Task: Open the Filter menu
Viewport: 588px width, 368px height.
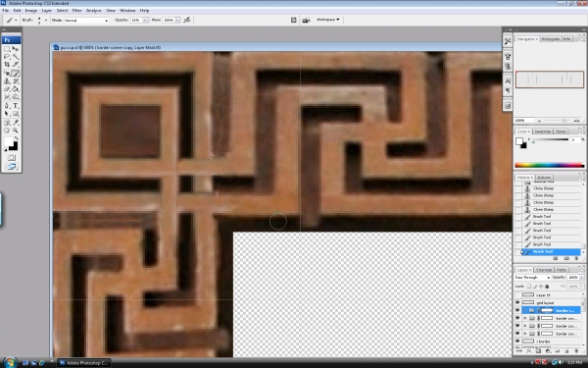Action: [76, 11]
